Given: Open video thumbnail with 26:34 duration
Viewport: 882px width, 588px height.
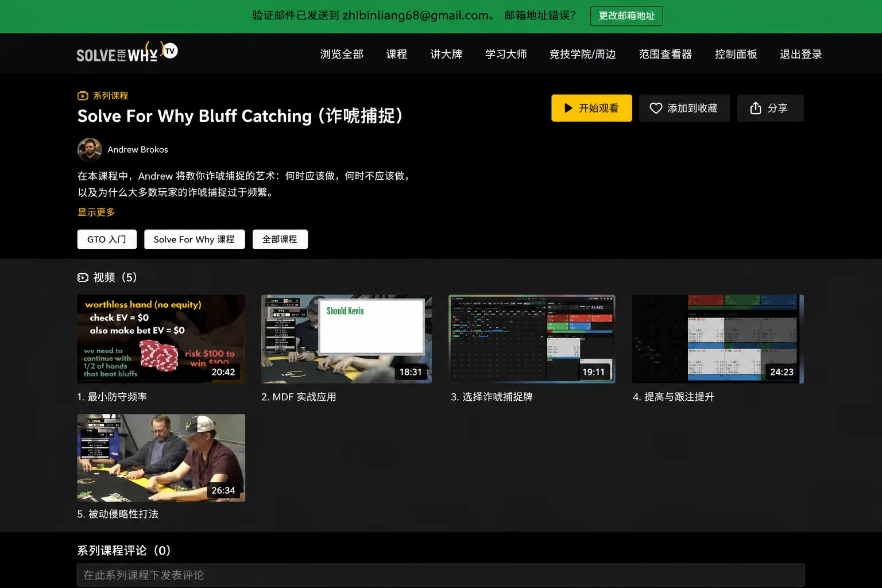Looking at the screenshot, I should tap(161, 458).
